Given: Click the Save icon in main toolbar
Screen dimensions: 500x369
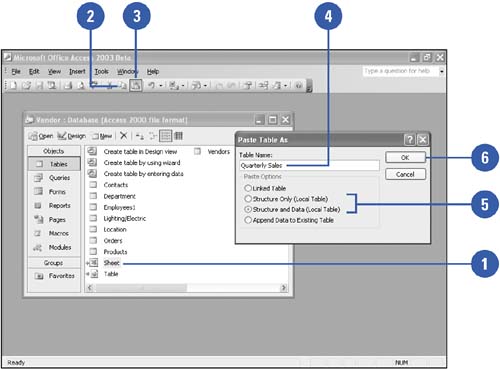Looking at the screenshot, I should [x=39, y=86].
